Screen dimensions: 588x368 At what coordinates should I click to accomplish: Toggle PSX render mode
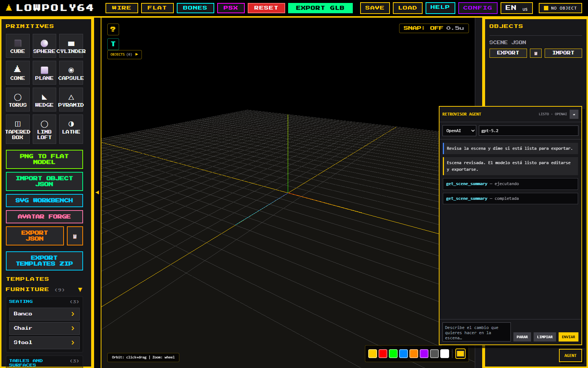[231, 8]
